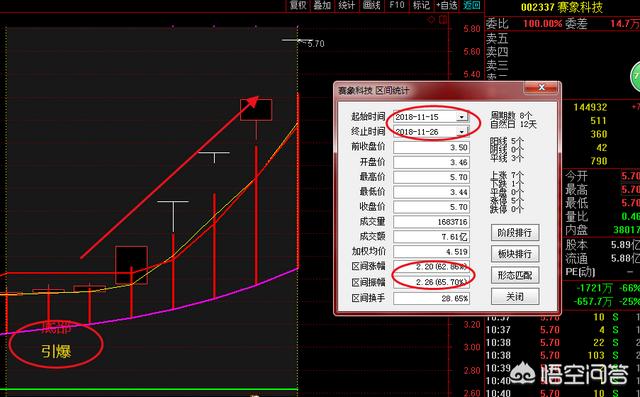This screenshot has width=640, height=397.
Task: Select the 画线 drawing tool
Action: tap(371, 5)
